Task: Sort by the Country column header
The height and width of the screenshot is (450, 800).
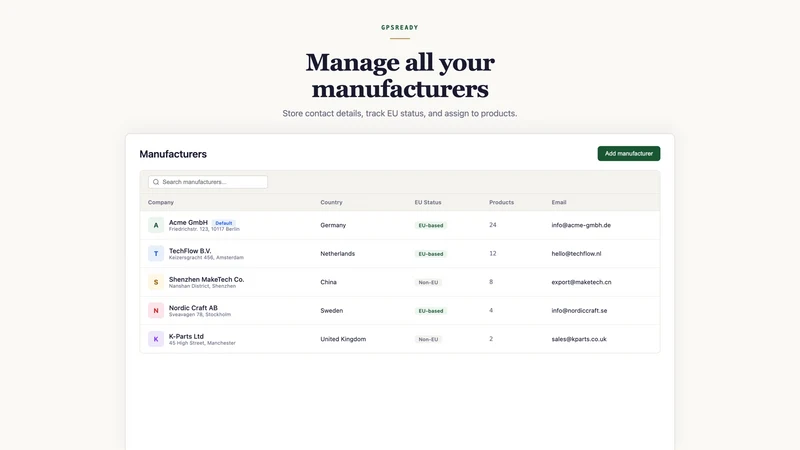Action: coord(331,202)
